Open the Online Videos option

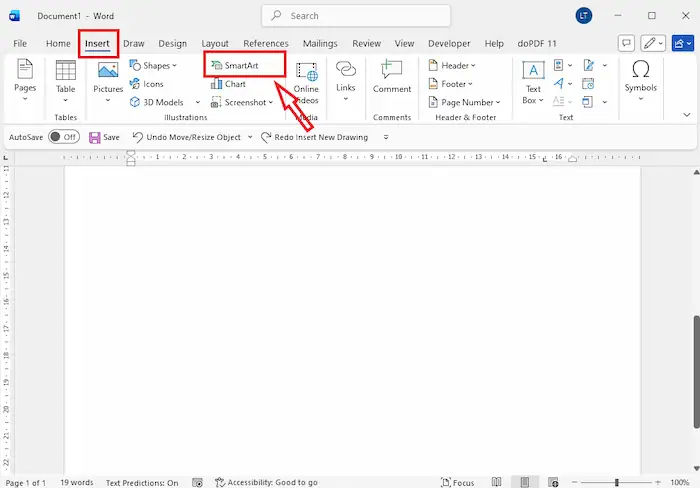(x=306, y=82)
